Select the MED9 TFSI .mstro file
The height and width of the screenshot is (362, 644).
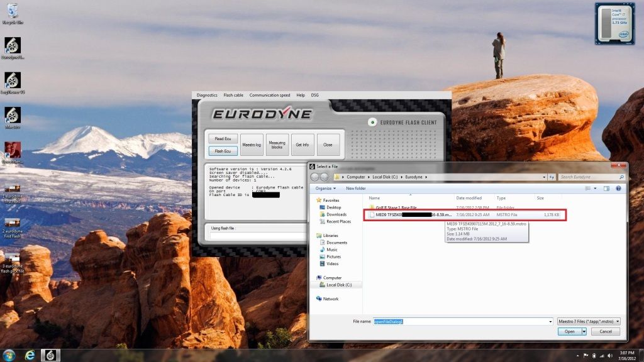tap(465, 215)
